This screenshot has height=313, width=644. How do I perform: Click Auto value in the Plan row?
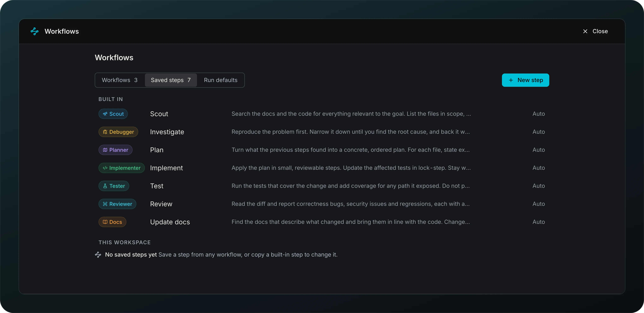539,150
